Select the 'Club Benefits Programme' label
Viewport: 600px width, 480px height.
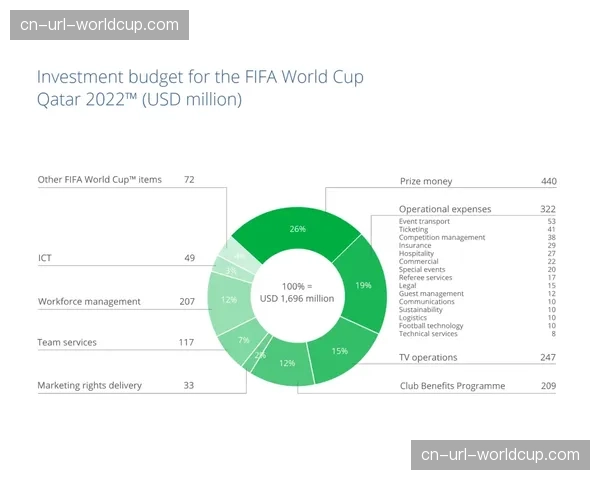coord(452,386)
